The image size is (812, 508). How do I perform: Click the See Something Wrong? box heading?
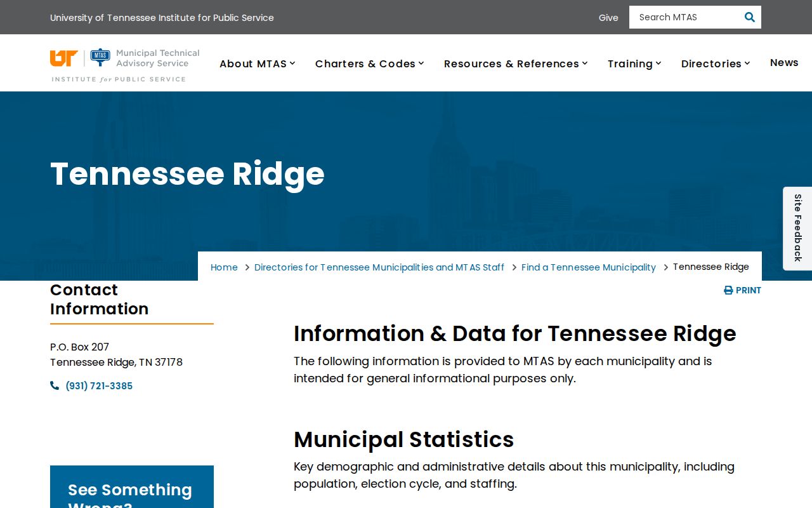[130, 495]
